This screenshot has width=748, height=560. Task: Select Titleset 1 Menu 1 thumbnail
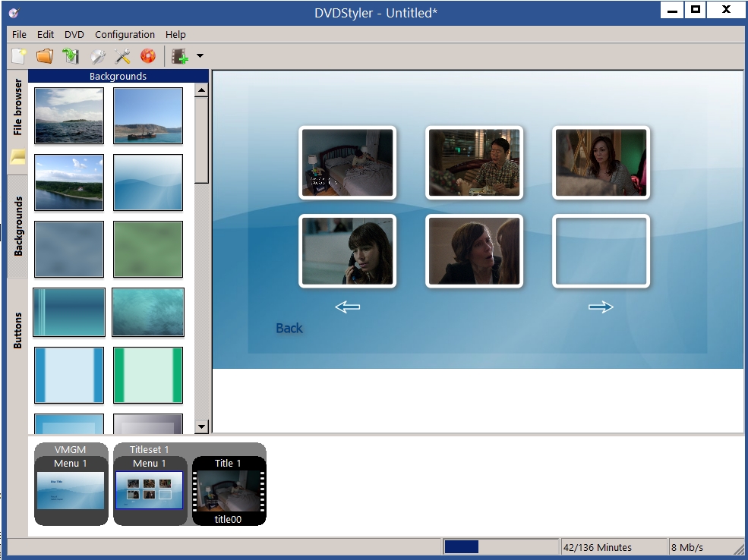[x=150, y=490]
